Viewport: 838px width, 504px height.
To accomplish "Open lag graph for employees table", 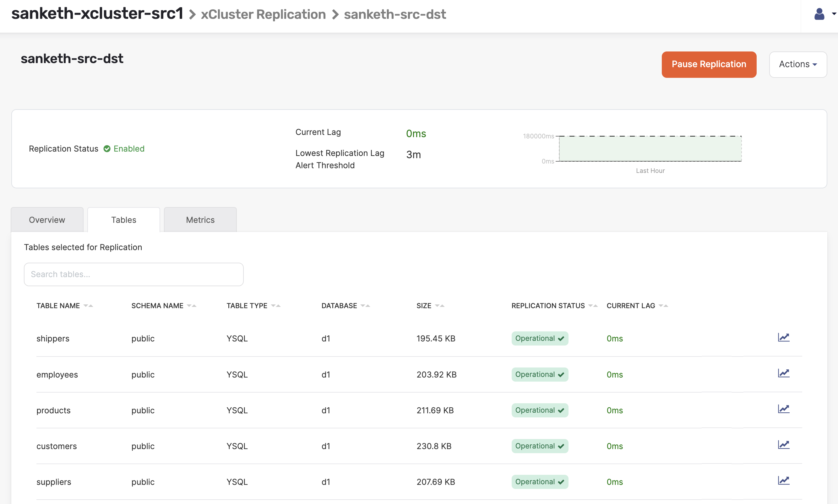I will 783,373.
